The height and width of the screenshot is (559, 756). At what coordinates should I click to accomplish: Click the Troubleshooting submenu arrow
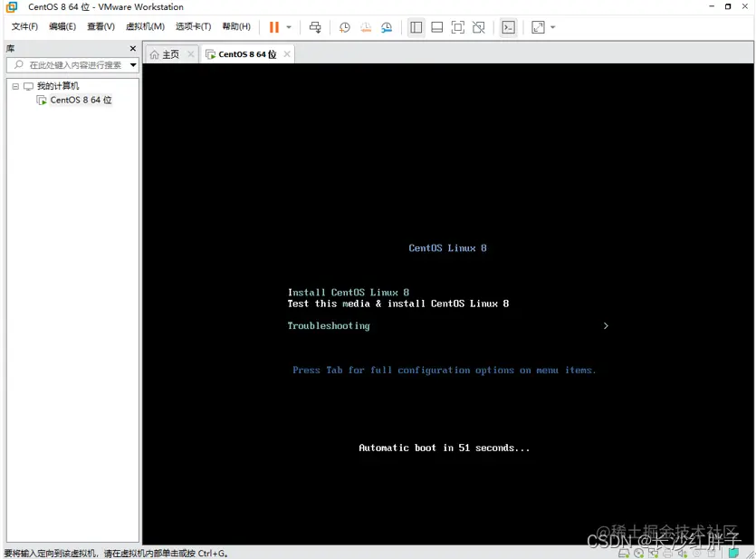(606, 326)
